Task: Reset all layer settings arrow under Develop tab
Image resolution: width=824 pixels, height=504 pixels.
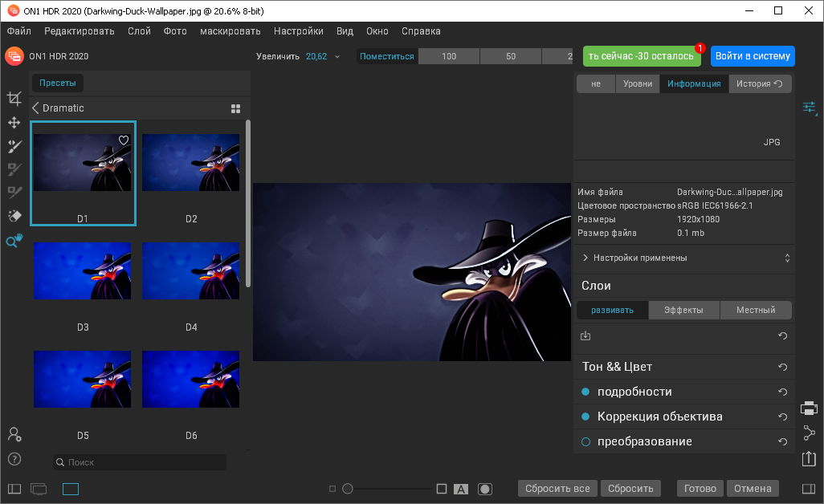Action: click(x=782, y=336)
